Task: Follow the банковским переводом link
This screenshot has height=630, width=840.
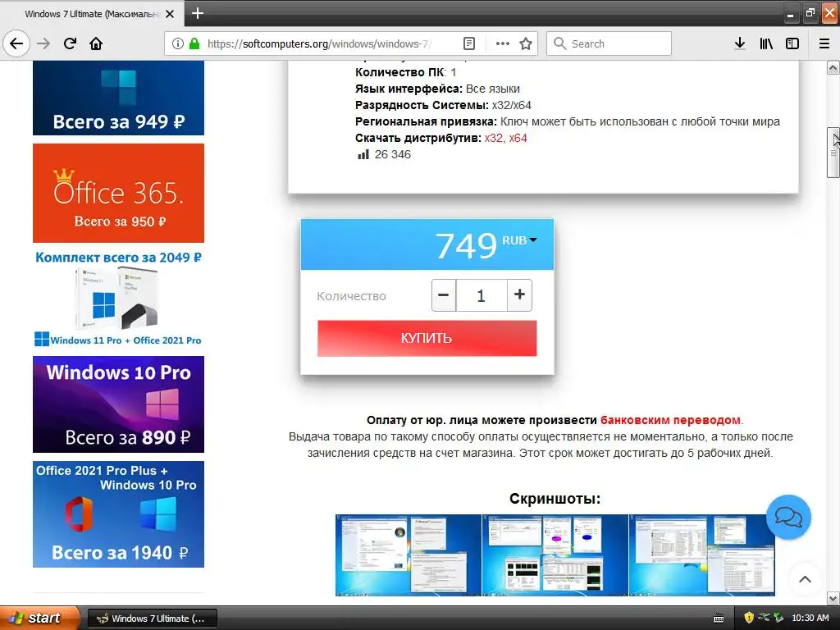Action: tap(670, 420)
